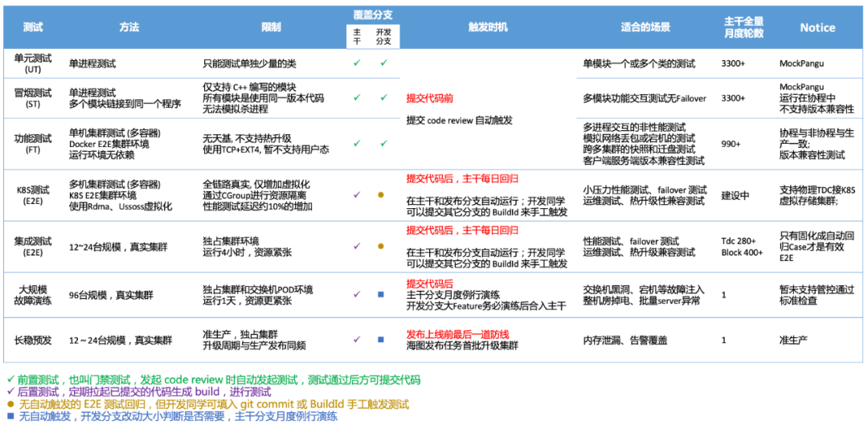Click the green check under 开发分支 in 单元测试 row
Screen dimensions: 868x425
point(383,63)
